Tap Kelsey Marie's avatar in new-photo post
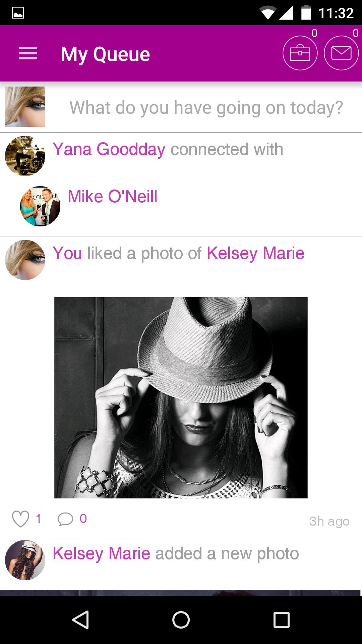Image resolution: width=362 pixels, height=644 pixels. (x=25, y=560)
